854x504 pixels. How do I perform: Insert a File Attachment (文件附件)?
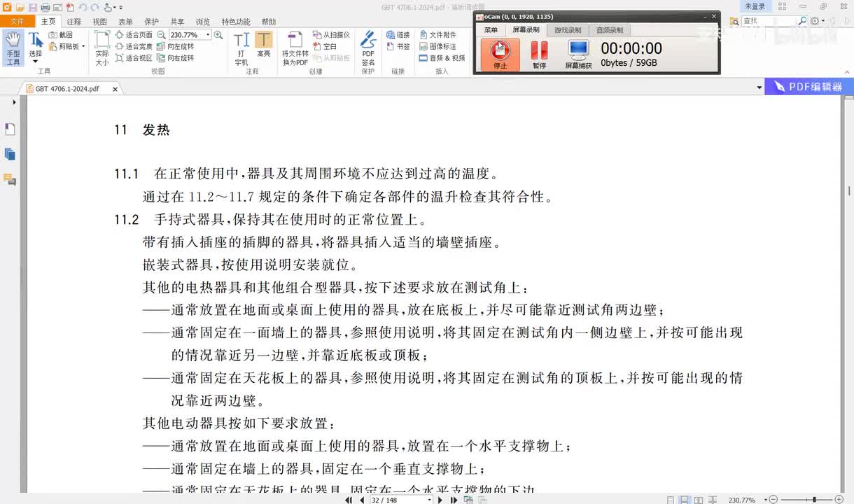click(438, 34)
